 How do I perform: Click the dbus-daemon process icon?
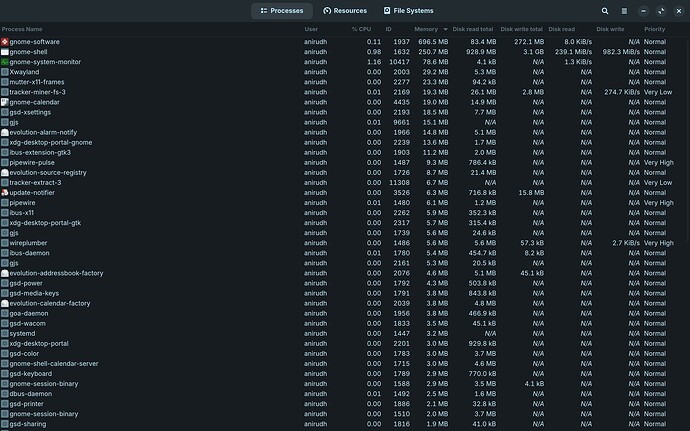tap(5, 394)
